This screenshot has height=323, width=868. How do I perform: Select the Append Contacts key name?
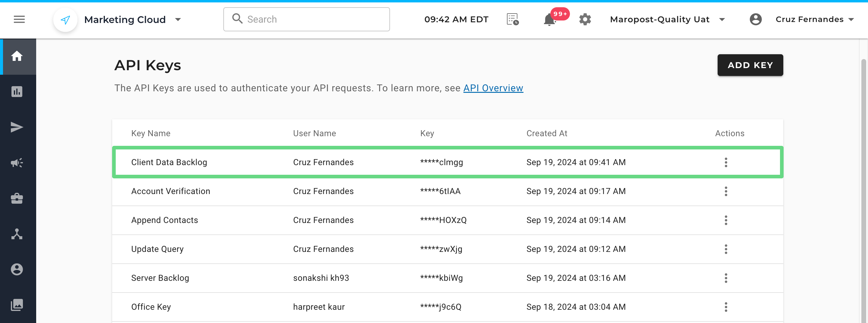(x=165, y=220)
